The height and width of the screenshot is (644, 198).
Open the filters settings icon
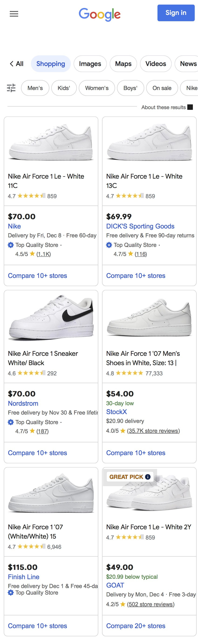coord(11,88)
